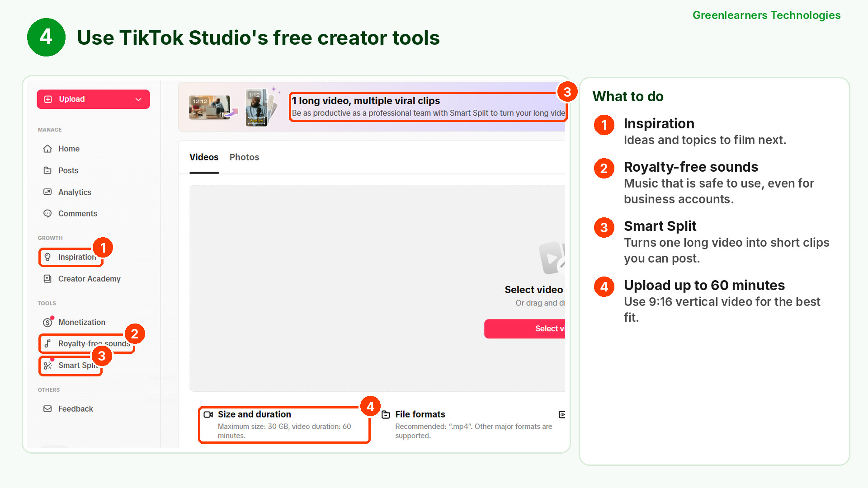Screen dimensions: 868x488
Task: Click the pink Select video button
Action: [x=524, y=329]
